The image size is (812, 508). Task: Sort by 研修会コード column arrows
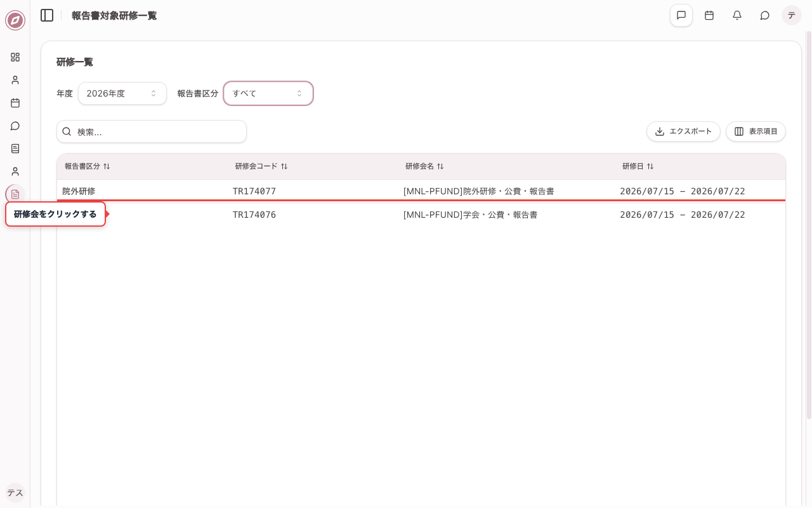click(284, 166)
